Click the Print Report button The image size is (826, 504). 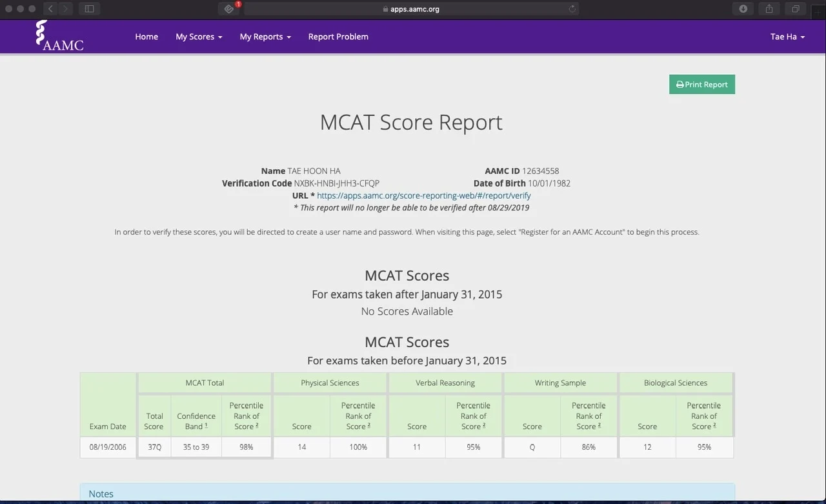[702, 85]
